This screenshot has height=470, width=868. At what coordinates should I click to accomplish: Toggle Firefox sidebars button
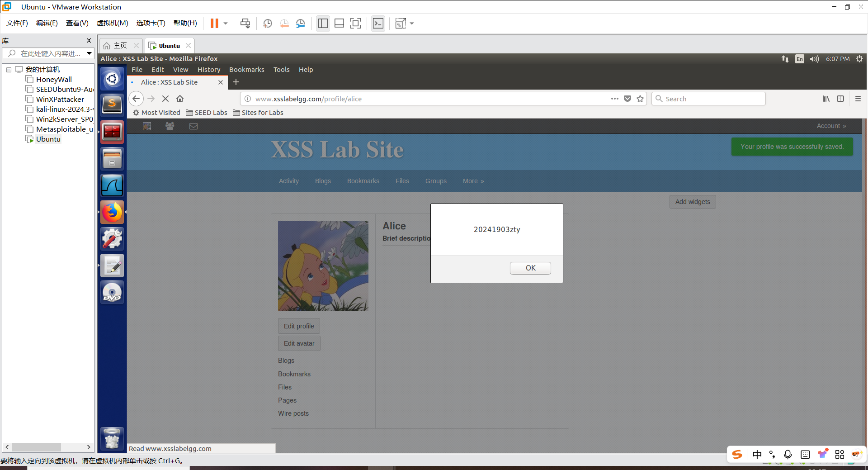840,99
